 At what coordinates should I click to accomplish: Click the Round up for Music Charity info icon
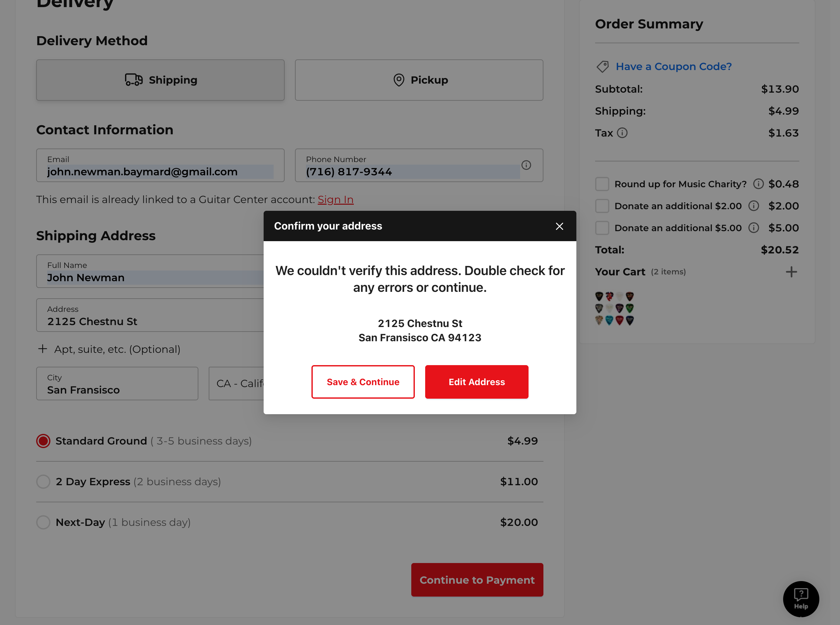(x=758, y=184)
